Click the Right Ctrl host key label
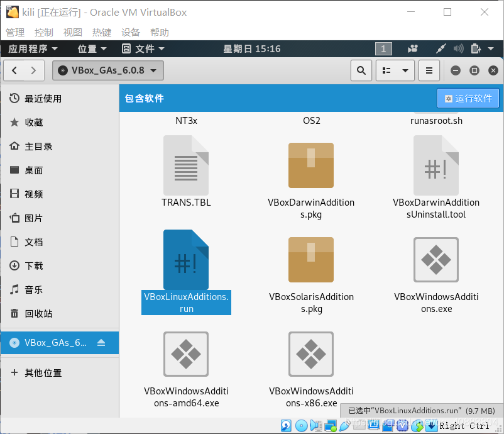 pos(464,426)
